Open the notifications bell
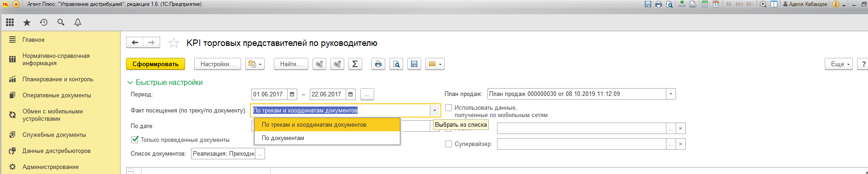Viewport: 868px width, 174px height. click(x=78, y=22)
